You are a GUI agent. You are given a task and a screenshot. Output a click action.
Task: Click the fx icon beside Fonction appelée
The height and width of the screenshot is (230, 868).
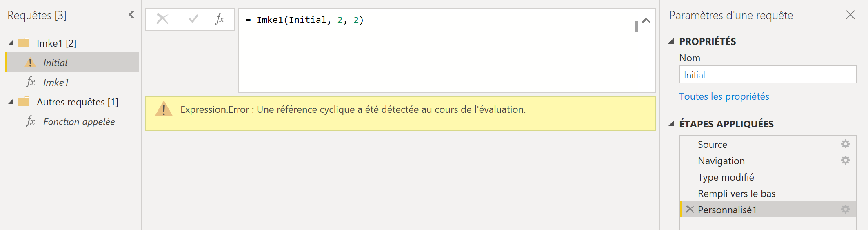(x=31, y=121)
